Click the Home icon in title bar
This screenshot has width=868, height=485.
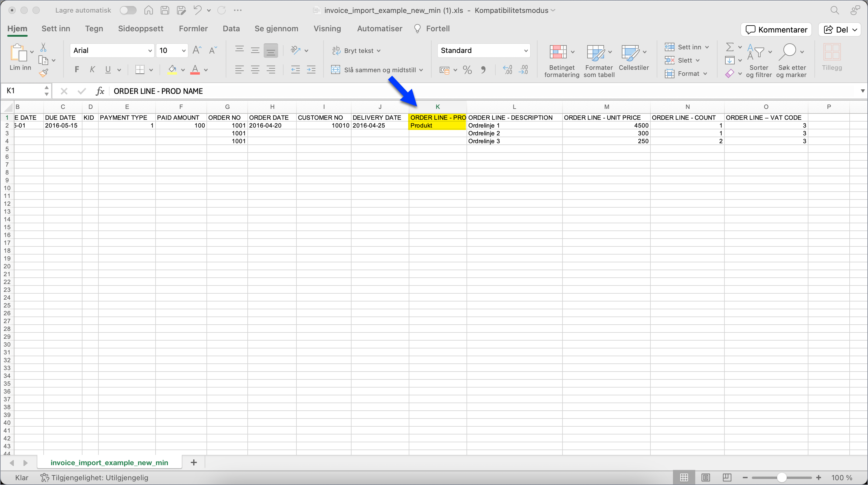point(149,11)
